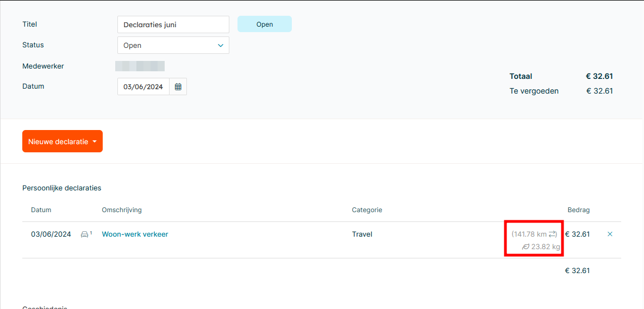This screenshot has width=644, height=309.
Task: Click the caret on the Nieuwe declaratie button
Action: [95, 142]
